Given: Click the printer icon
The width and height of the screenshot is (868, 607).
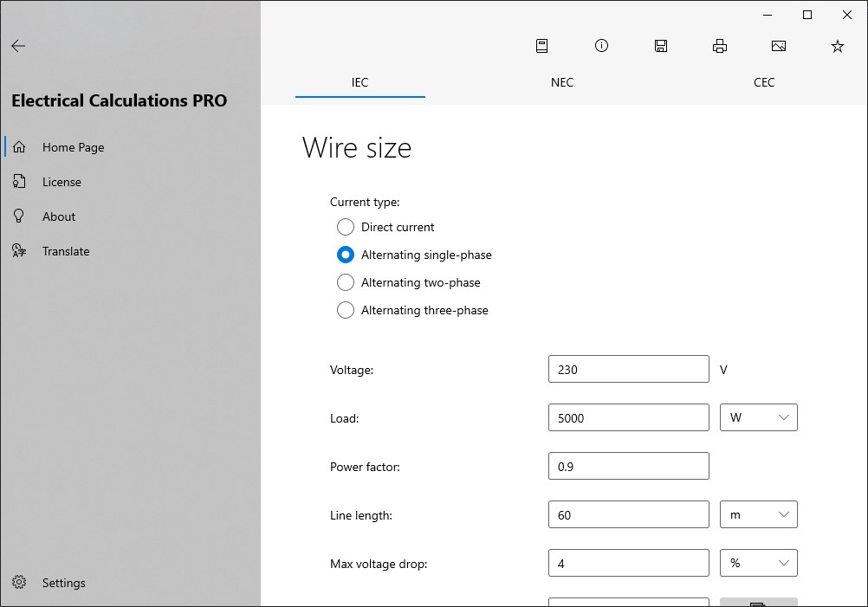Looking at the screenshot, I should coord(720,47).
